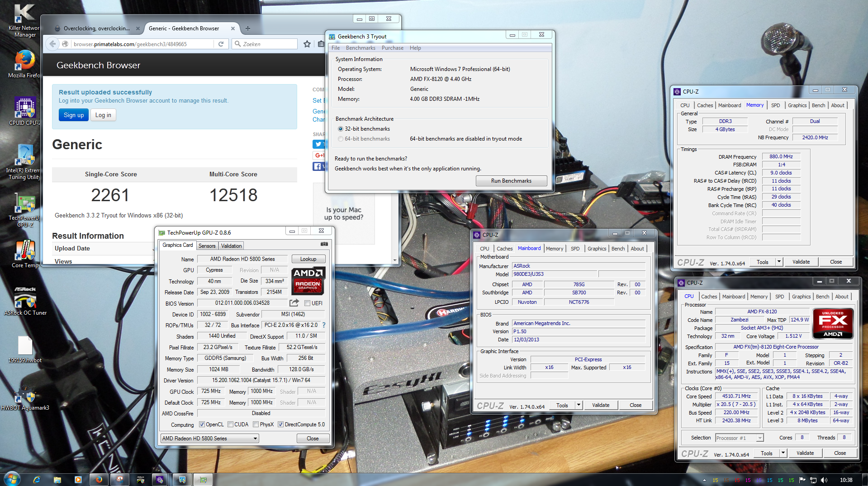This screenshot has width=868, height=486.
Task: Click the Bus Interface question mark in GPU-Z
Action: [x=324, y=325]
